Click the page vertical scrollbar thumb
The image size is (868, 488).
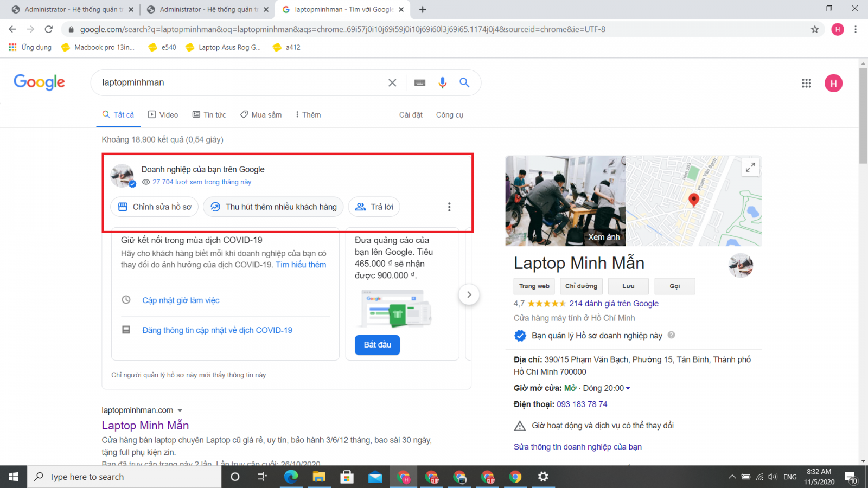863,115
